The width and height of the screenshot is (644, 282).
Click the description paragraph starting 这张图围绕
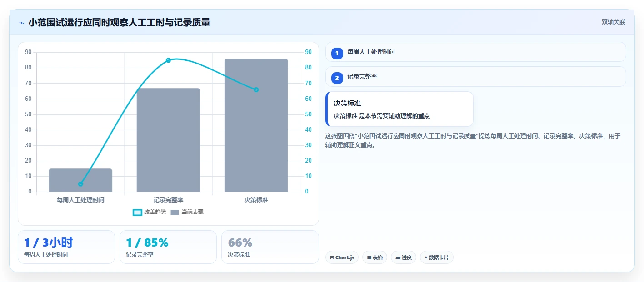coord(473,140)
